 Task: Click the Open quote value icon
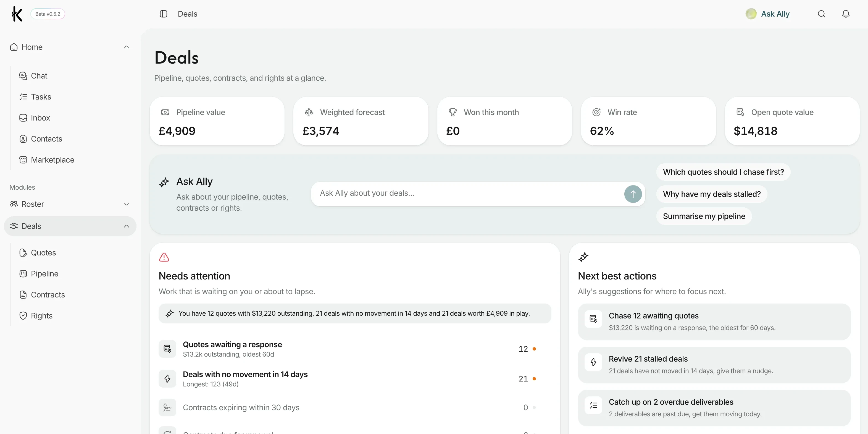[740, 112]
